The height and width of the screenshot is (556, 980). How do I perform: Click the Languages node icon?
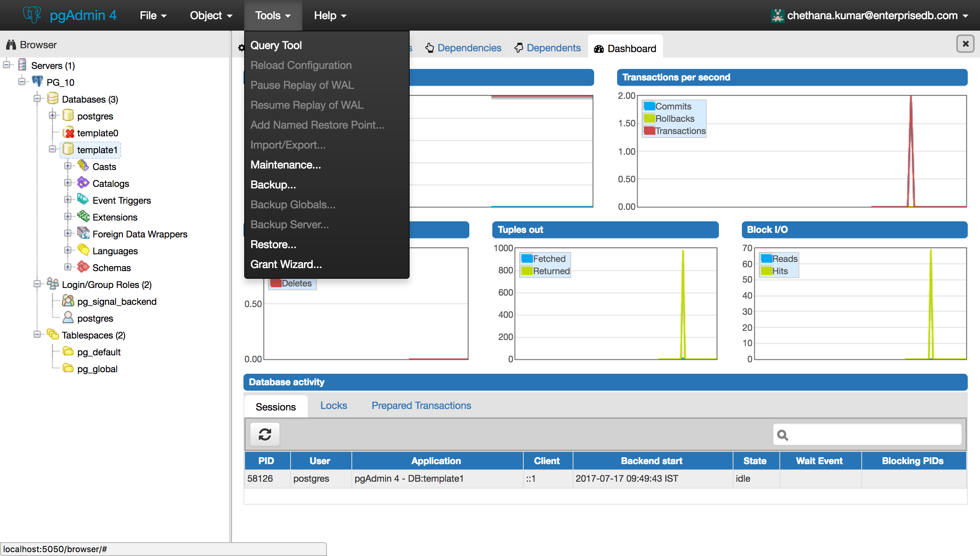[83, 250]
